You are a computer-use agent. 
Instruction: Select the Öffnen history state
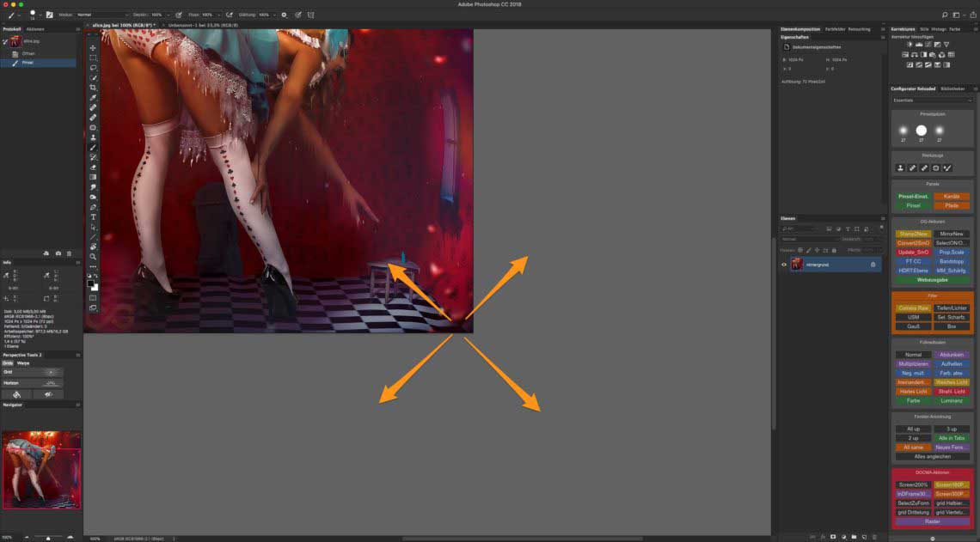tap(28, 54)
